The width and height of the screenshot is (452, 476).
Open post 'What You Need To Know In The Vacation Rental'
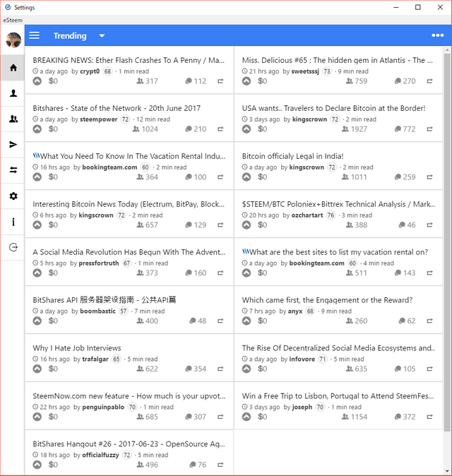pyautogui.click(x=129, y=156)
